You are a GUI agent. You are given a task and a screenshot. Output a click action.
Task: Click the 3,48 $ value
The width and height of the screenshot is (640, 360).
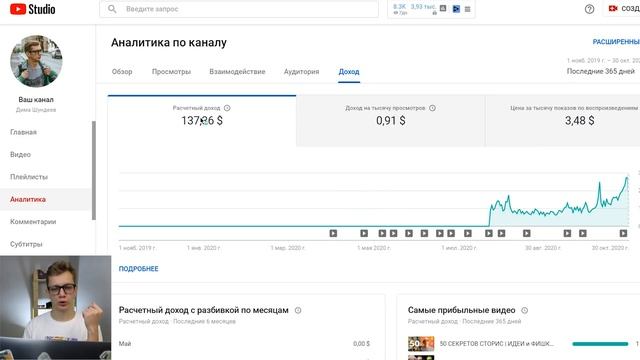[x=580, y=121]
